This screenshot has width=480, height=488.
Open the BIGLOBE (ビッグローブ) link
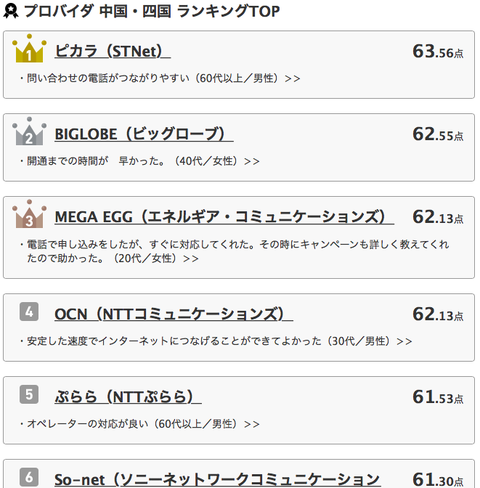pyautogui.click(x=144, y=134)
